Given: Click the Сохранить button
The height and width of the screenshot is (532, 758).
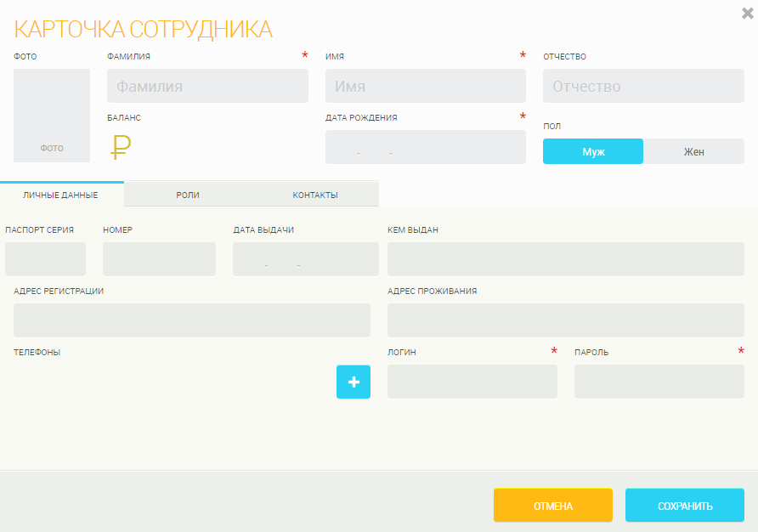Looking at the screenshot, I should click(x=684, y=505).
